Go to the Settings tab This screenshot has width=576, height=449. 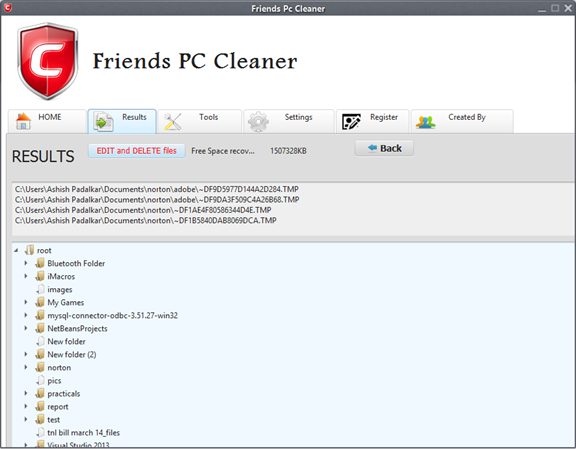point(289,121)
